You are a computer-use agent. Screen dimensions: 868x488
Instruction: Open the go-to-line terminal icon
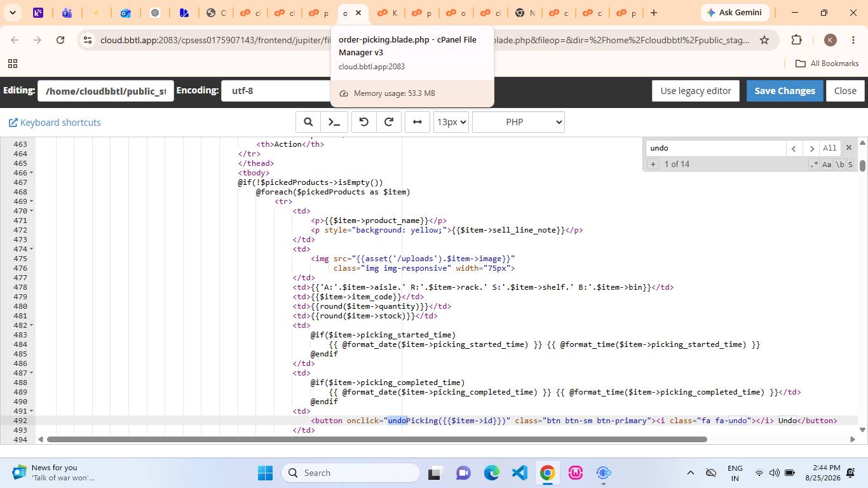pos(334,122)
